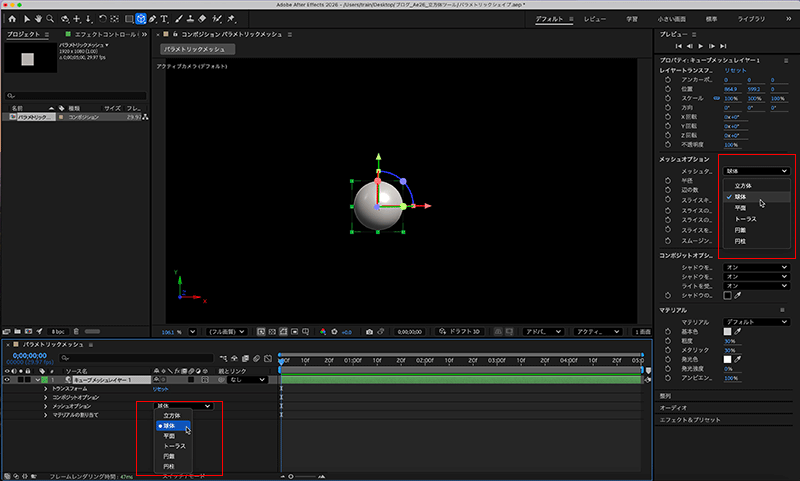Select the parametric mesh cube tool

[x=140, y=19]
